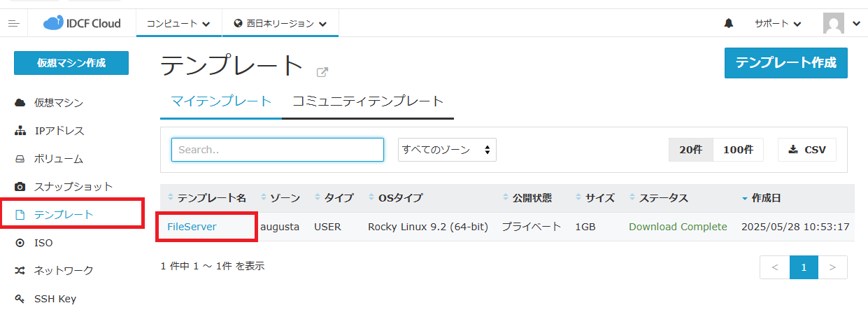Open the notifications bell

tap(729, 23)
